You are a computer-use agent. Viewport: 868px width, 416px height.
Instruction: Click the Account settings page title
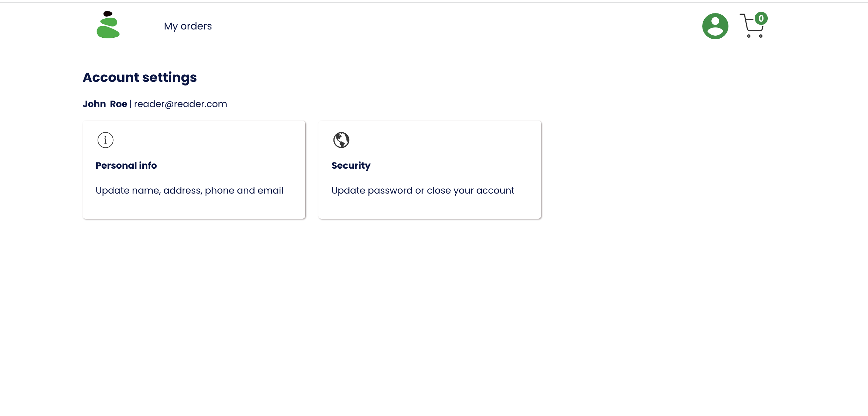(x=140, y=77)
